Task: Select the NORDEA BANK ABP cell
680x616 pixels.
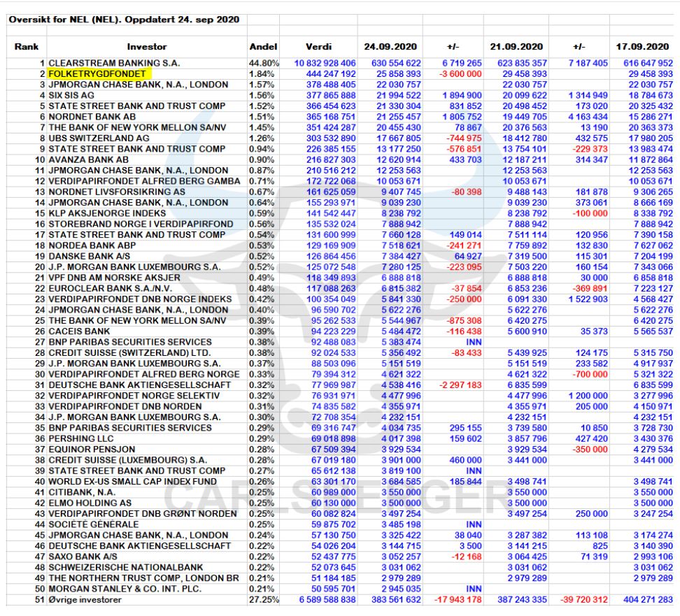Action: click(92, 246)
